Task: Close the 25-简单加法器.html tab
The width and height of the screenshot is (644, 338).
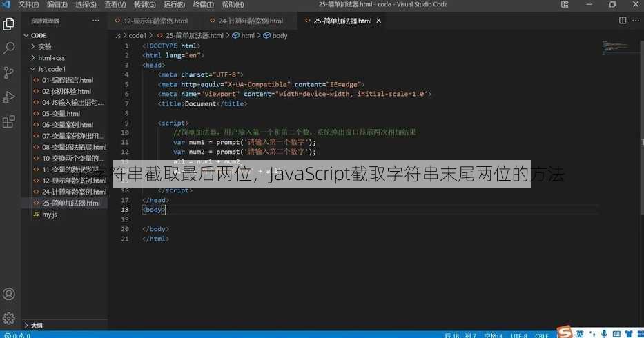Action: tap(379, 21)
